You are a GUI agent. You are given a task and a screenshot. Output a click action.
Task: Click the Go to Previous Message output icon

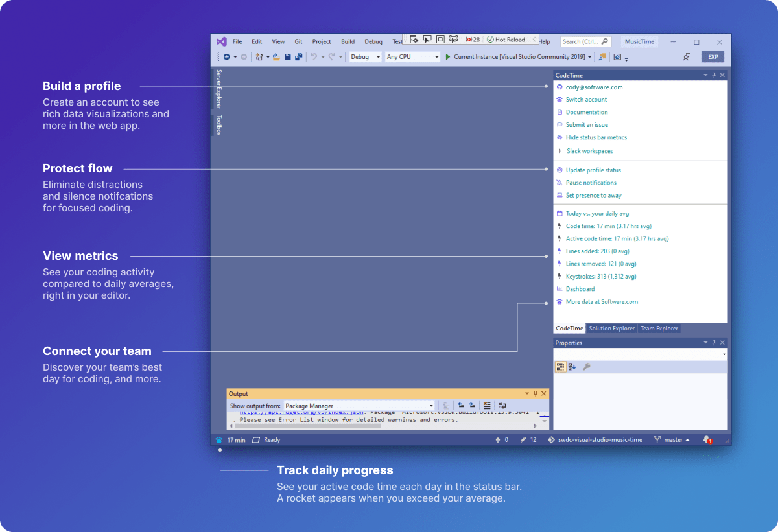461,406
